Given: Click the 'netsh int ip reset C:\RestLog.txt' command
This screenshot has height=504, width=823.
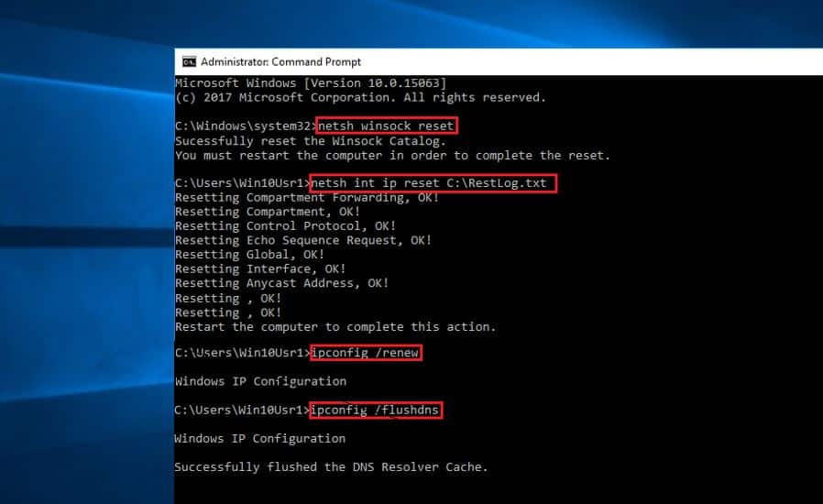Looking at the screenshot, I should [433, 183].
